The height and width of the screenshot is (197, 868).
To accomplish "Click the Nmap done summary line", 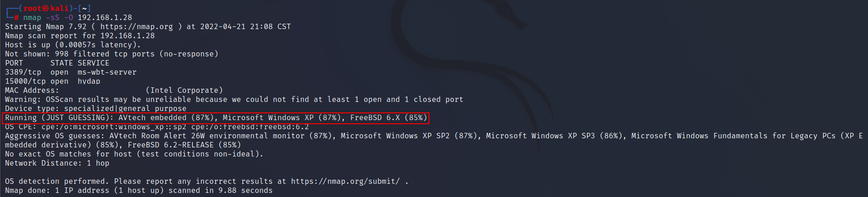I will click(139, 190).
